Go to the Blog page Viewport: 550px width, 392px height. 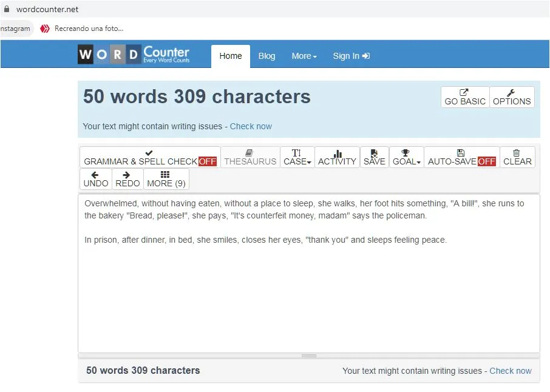click(x=267, y=56)
